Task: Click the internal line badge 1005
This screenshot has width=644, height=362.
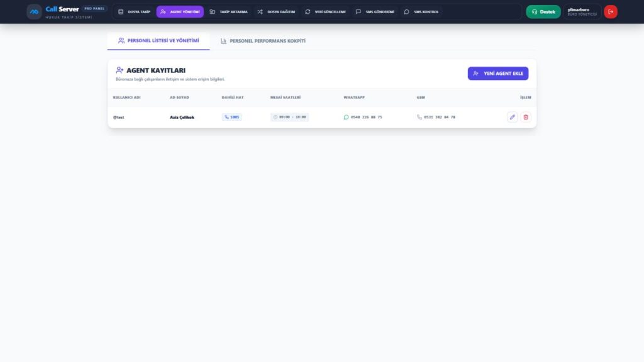Action: tap(231, 117)
